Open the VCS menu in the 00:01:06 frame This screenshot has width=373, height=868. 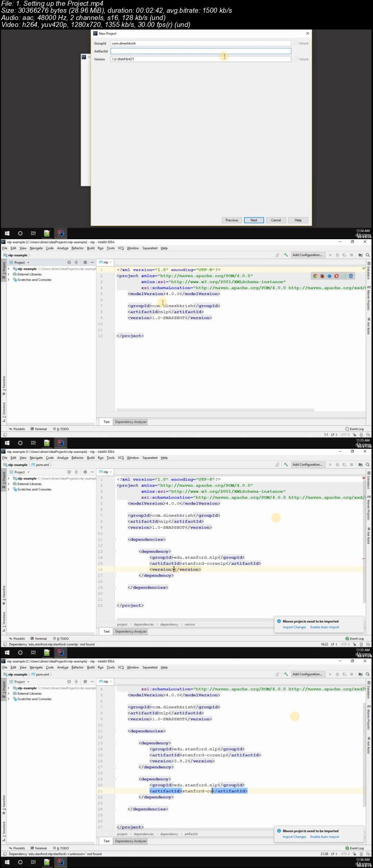coord(121,248)
